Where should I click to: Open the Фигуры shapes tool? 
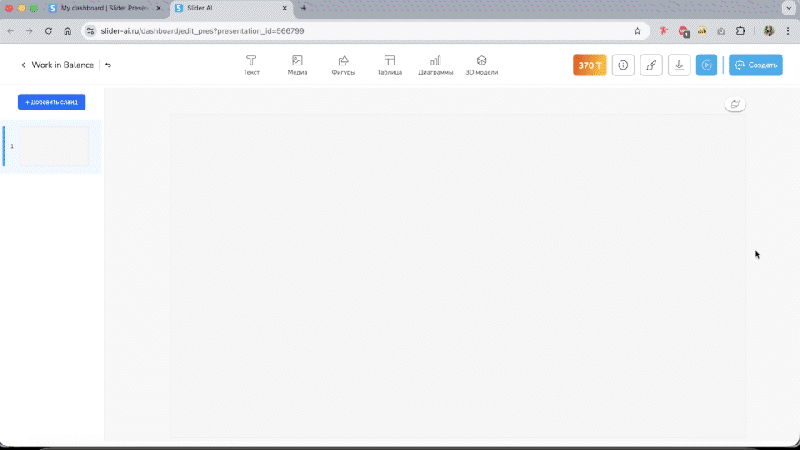(x=343, y=65)
